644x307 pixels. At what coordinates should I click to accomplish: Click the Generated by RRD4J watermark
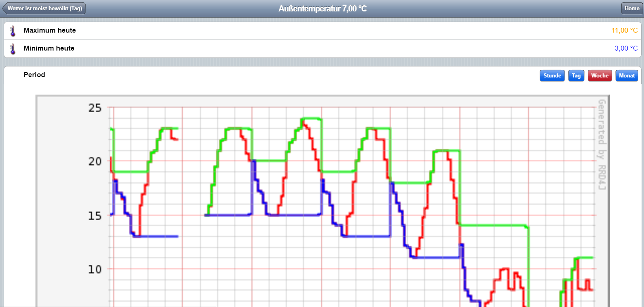(602, 145)
